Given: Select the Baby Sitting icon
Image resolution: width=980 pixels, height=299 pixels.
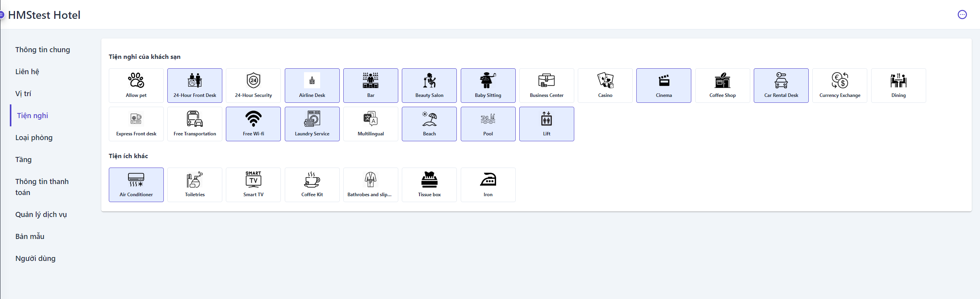Looking at the screenshot, I should [x=488, y=80].
